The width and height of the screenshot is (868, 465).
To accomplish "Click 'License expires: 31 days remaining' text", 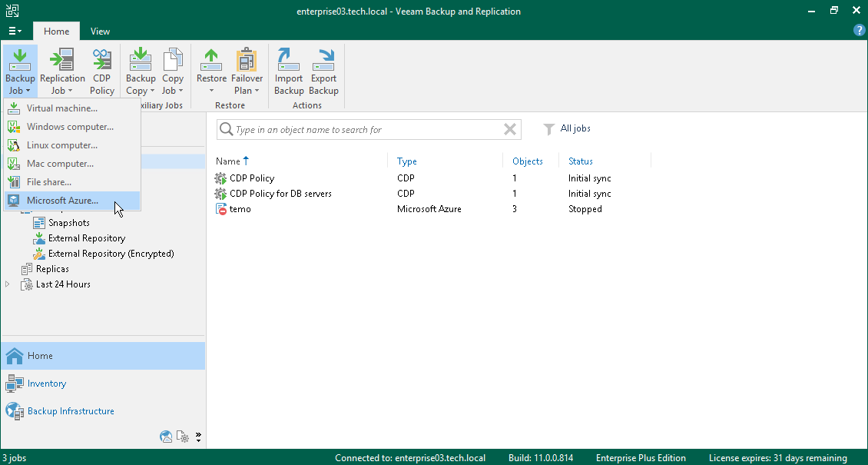I will [778, 458].
